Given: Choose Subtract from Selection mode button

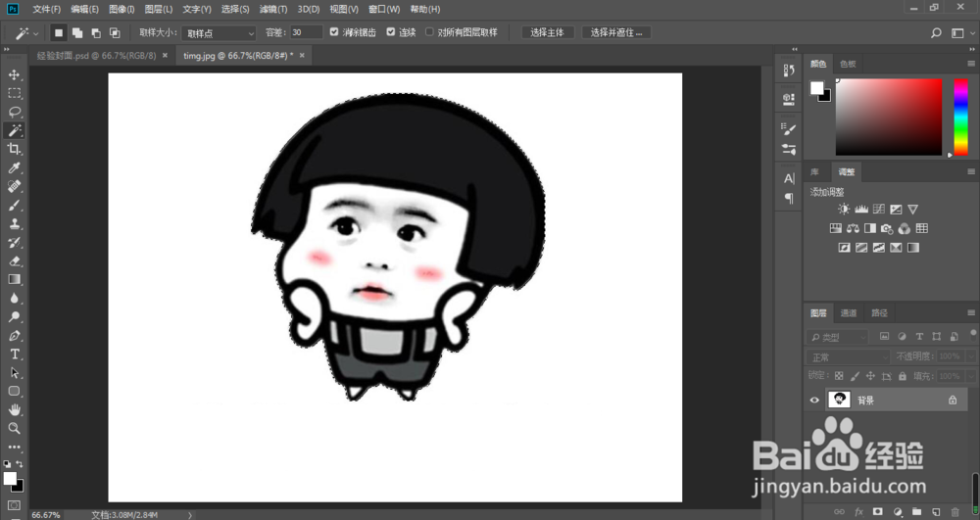Looking at the screenshot, I should click(x=96, y=33).
